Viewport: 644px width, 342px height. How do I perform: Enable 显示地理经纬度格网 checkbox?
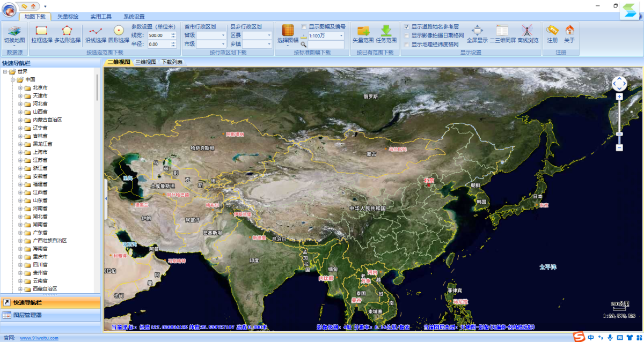click(407, 44)
